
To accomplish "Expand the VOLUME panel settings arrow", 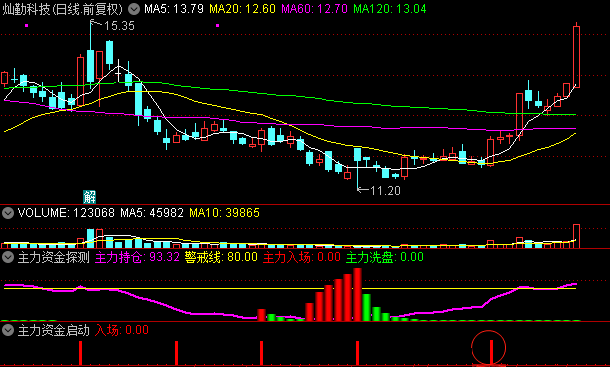I will pos(7,213).
